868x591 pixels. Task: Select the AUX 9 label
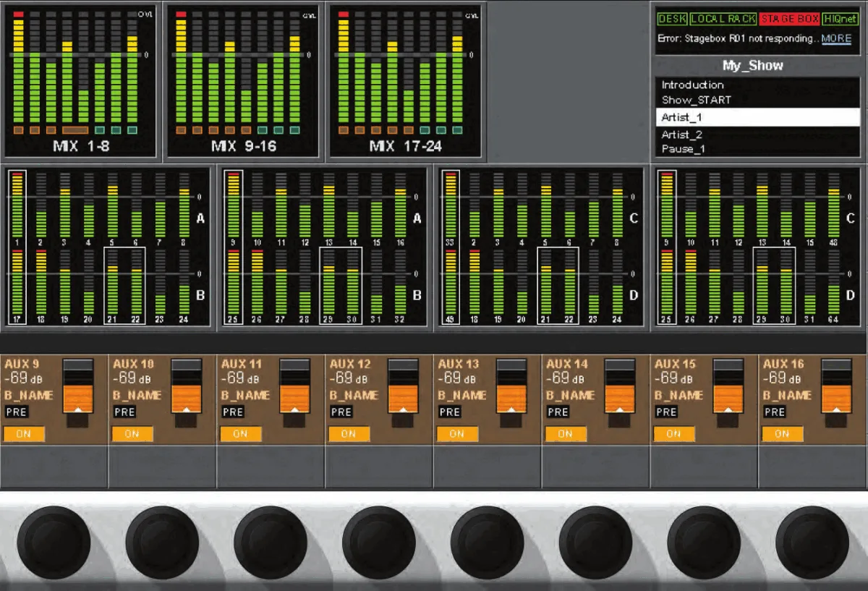point(22,364)
